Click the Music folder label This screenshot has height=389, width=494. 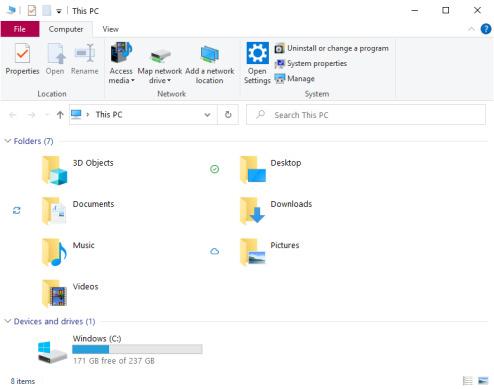(84, 245)
